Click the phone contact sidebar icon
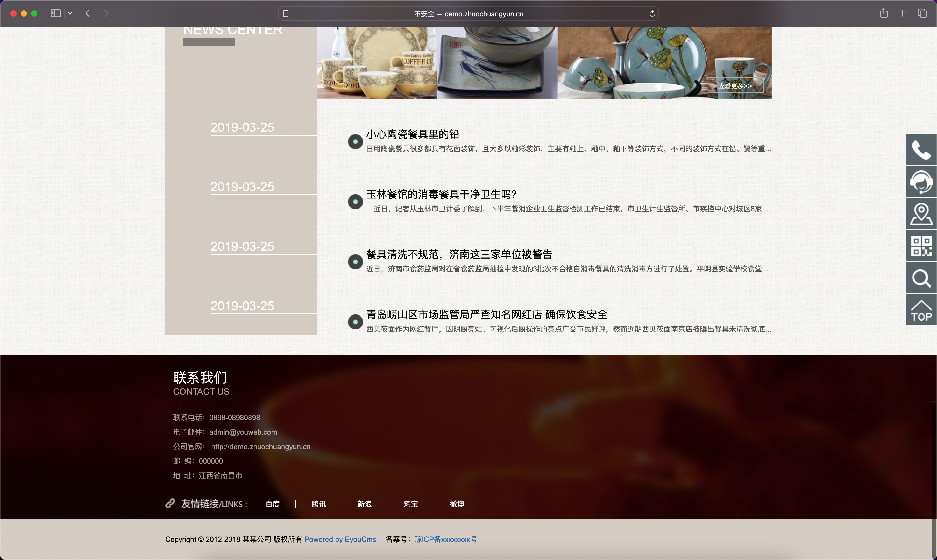This screenshot has height=560, width=937. point(921,149)
